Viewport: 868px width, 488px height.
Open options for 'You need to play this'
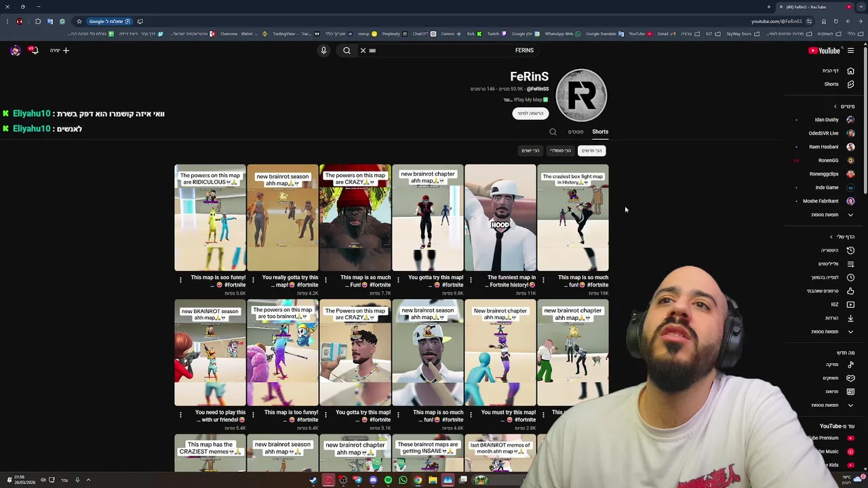180,414
